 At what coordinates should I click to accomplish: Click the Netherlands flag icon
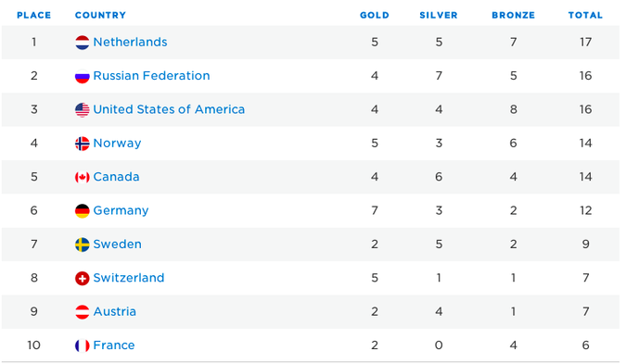pos(82,43)
